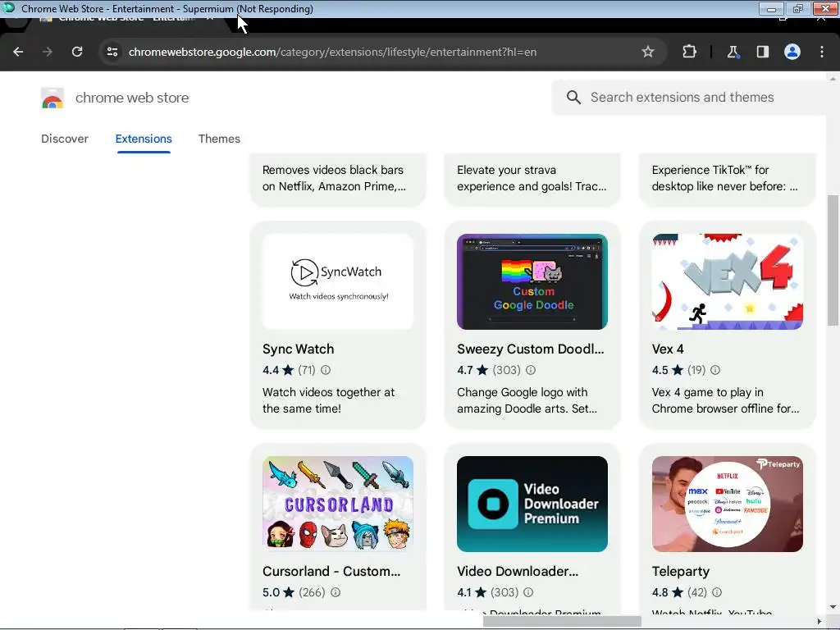Open the Custom Google Doodle thumbnail
Image resolution: width=840 pixels, height=630 pixels.
pyautogui.click(x=532, y=282)
